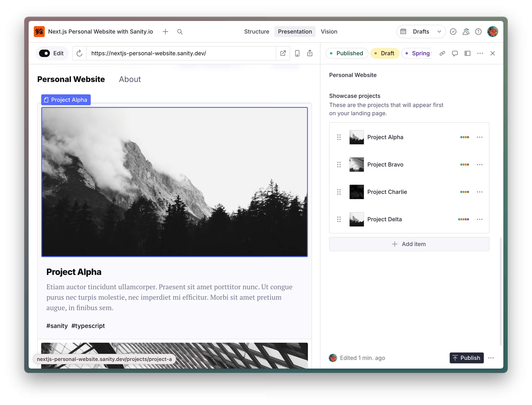Click the Add item button
532x405 pixels.
409,244
